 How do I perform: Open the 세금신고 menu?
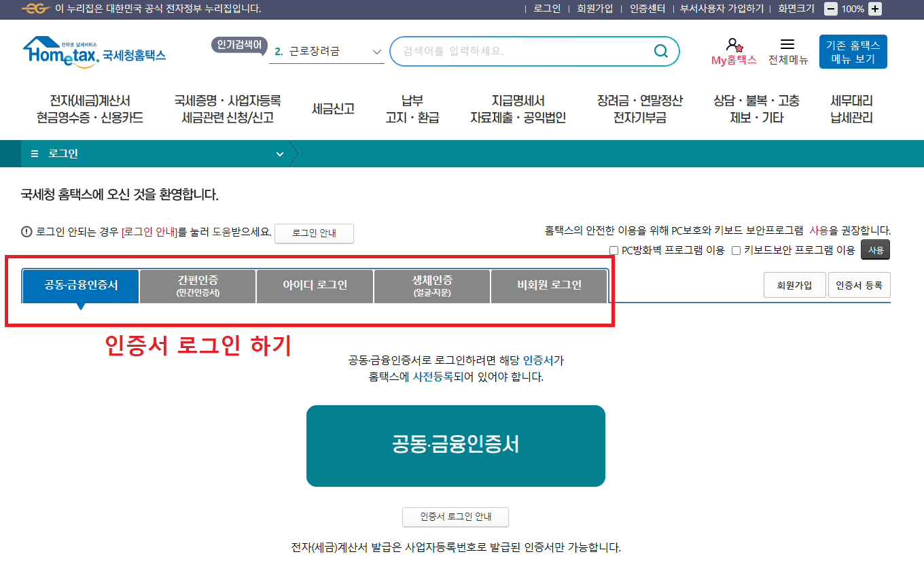334,109
